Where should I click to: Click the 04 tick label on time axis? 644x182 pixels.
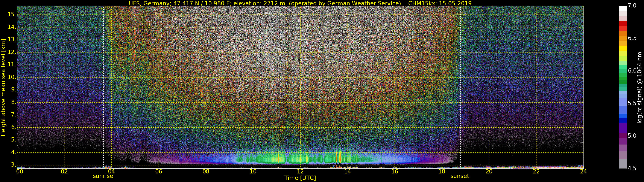(111, 171)
